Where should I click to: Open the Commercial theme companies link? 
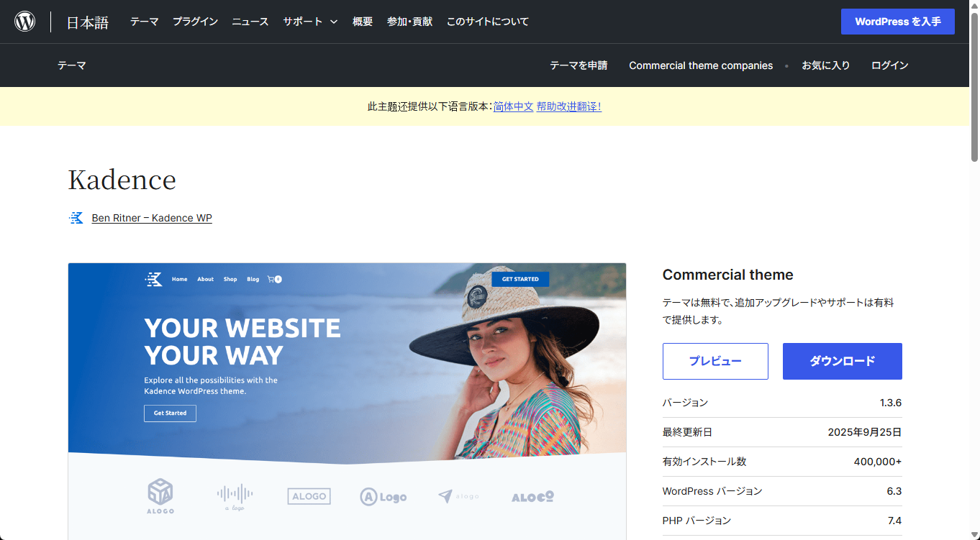(x=700, y=65)
